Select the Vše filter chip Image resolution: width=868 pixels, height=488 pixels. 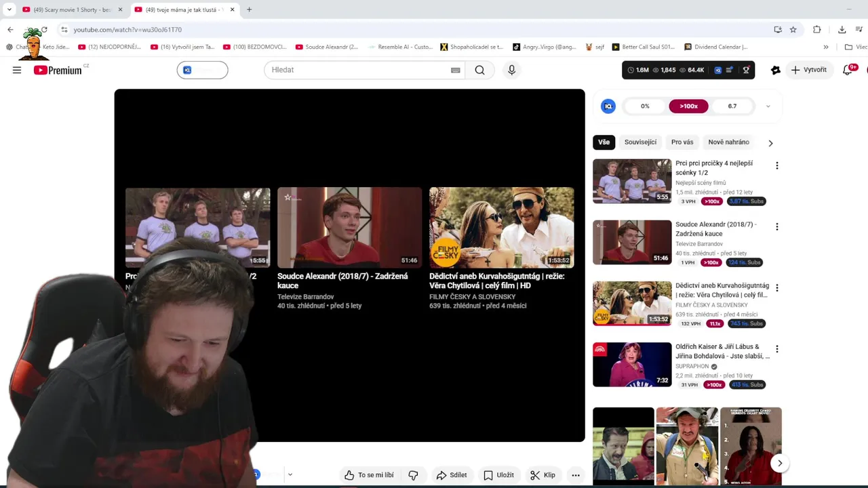point(604,142)
